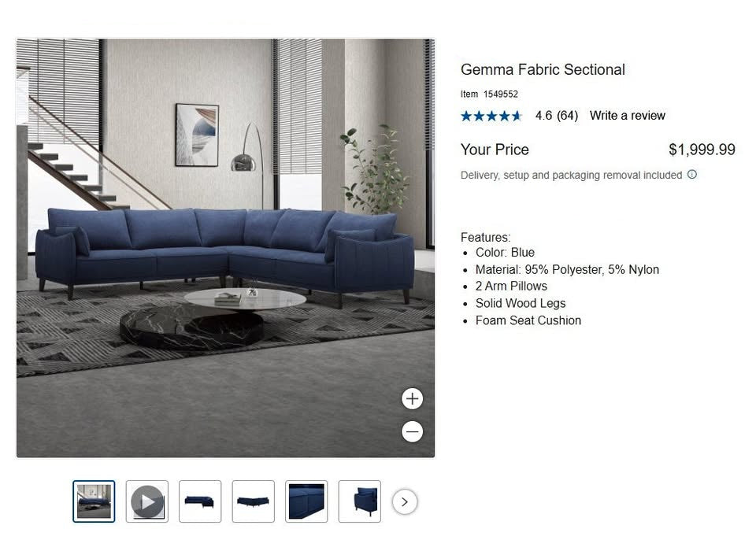Click the Gemma Fabric Sectional title
Viewport: 756px width, 540px height.
[543, 69]
